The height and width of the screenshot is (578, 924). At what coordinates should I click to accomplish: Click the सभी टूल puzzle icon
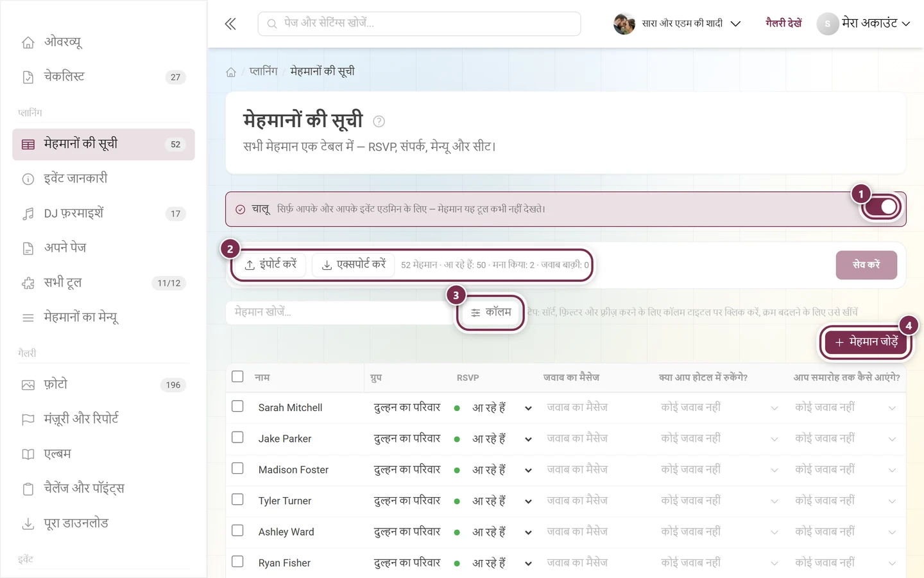[28, 283]
